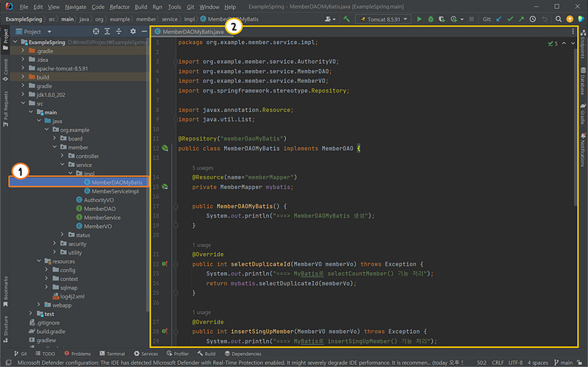
Task: Click Expand All icon in Project panel
Action: coord(107,32)
